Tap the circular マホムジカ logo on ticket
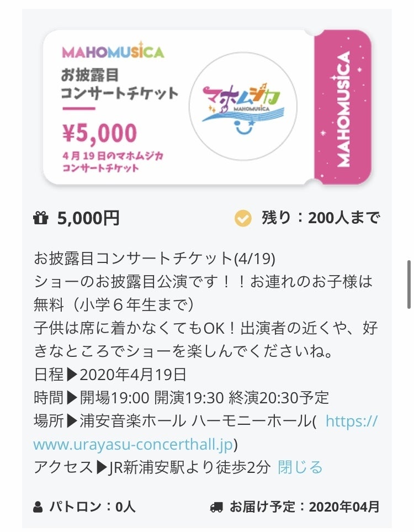 coord(243,107)
